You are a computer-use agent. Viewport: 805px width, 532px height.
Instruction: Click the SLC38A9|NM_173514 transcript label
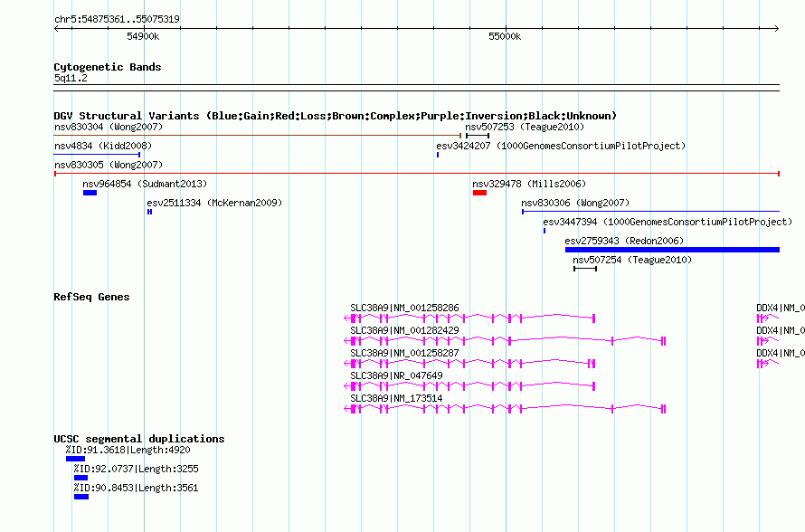(396, 398)
